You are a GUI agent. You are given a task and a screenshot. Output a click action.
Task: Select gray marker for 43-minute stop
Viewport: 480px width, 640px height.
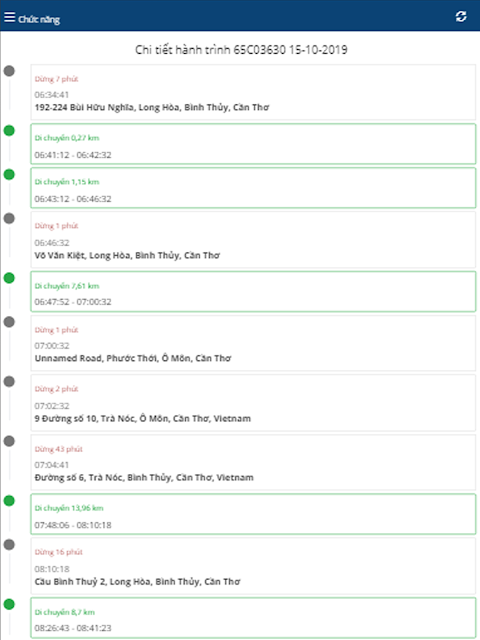tap(9, 441)
